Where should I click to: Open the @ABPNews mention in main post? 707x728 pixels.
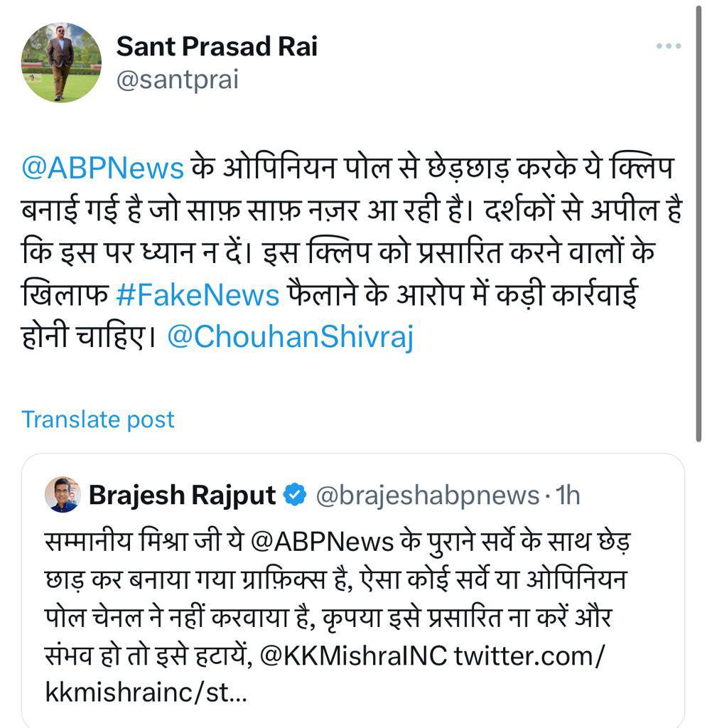tap(103, 168)
